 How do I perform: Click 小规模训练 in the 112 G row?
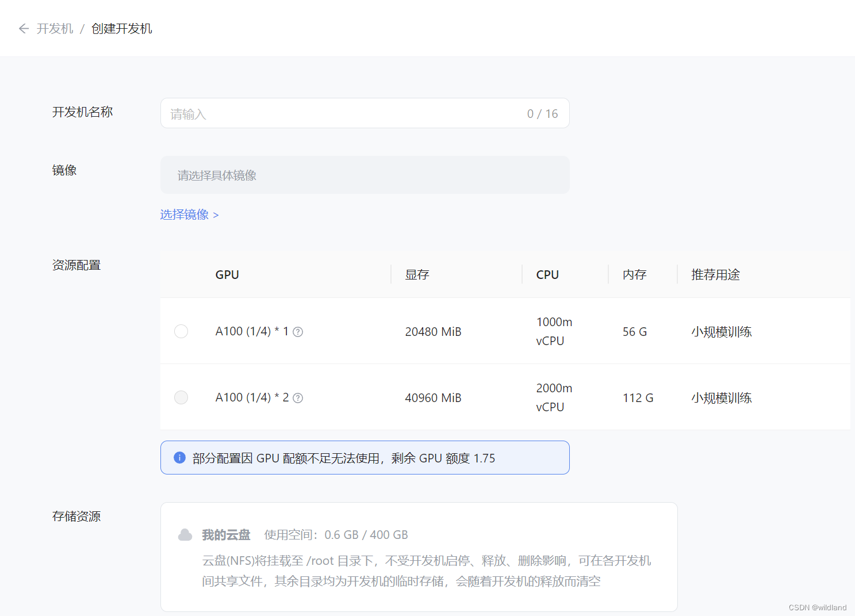[x=722, y=398]
